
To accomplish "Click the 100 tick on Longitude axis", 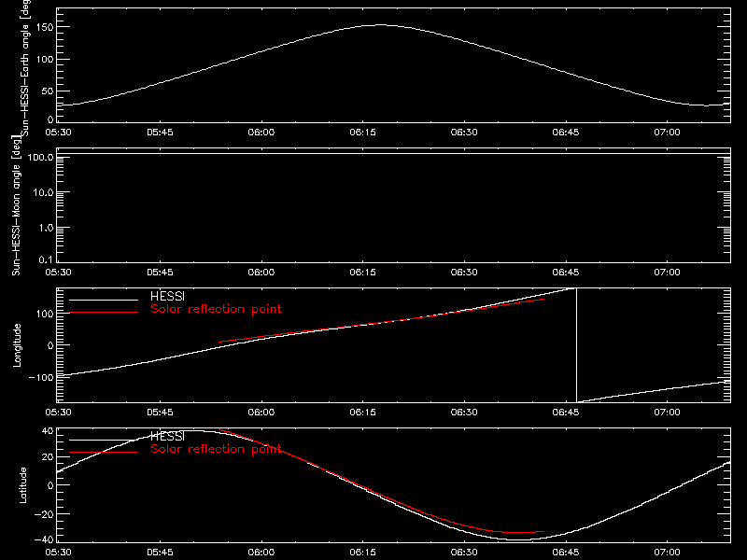I will click(45, 314).
